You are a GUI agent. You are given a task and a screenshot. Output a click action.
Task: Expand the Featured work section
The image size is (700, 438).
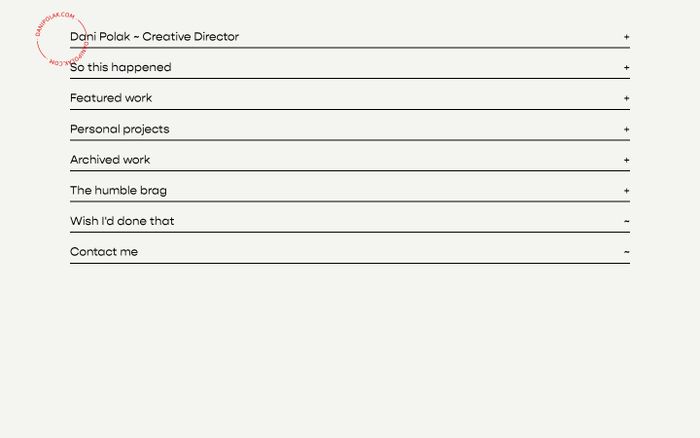point(111,98)
